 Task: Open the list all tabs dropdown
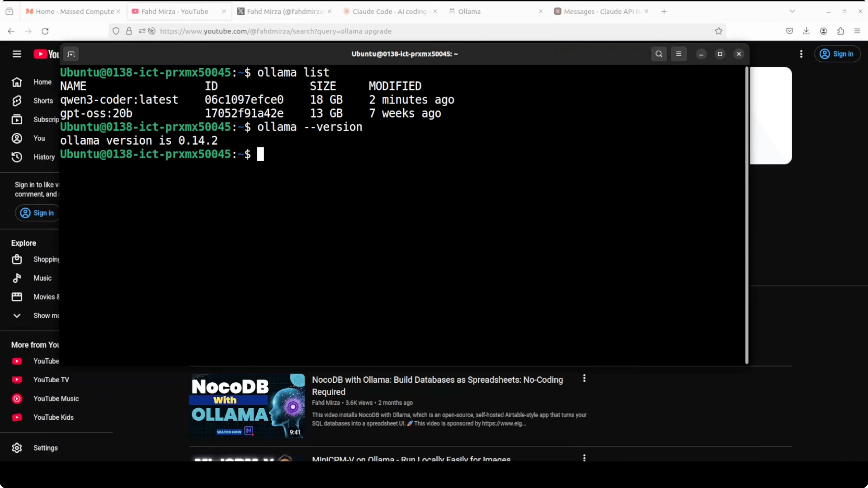coord(792,12)
